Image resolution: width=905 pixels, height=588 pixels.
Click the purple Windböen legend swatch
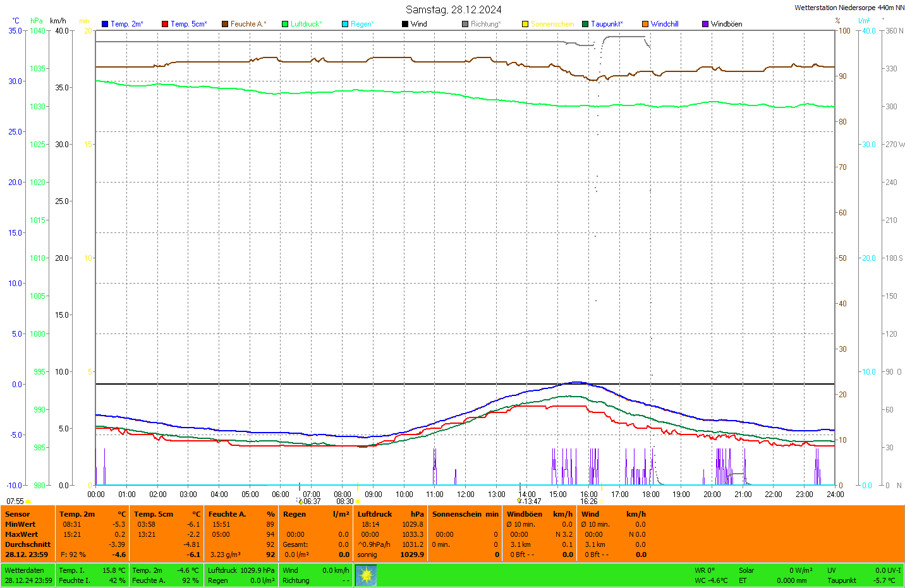[705, 24]
